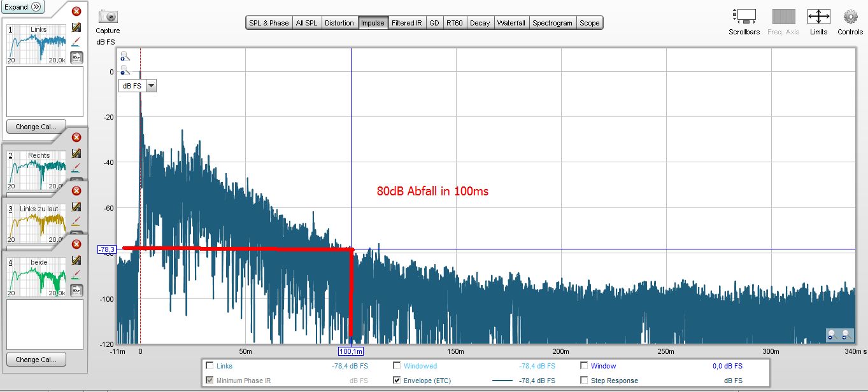
Task: Change the trace colour for Rechts measurement
Action: [x=76, y=168]
